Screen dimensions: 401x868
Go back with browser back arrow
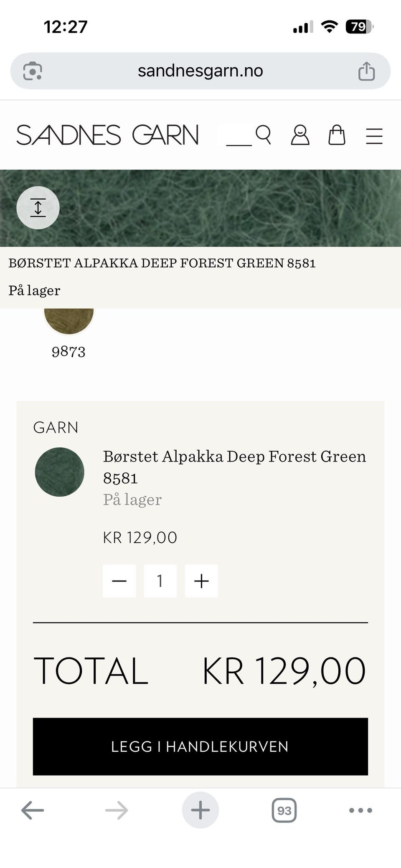point(33,810)
